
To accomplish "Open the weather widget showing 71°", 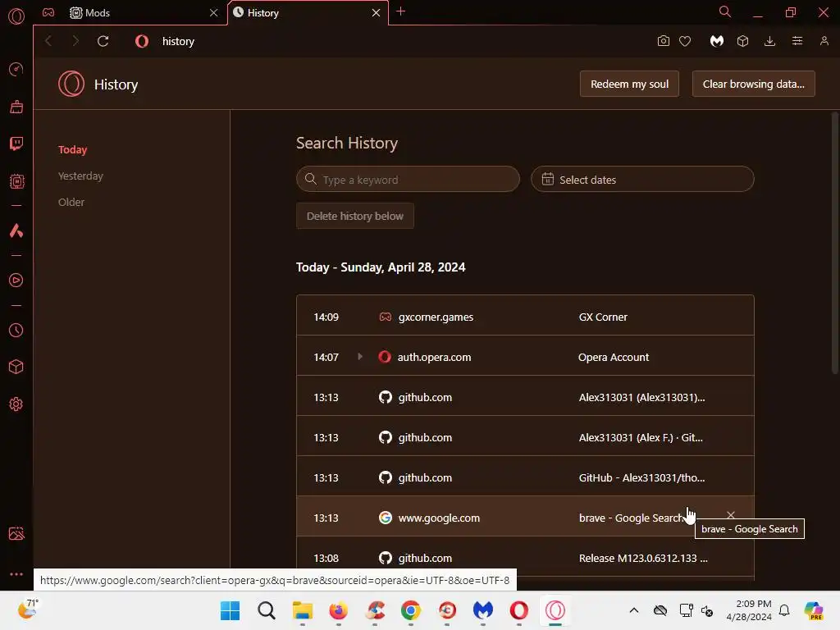I will tap(28, 609).
